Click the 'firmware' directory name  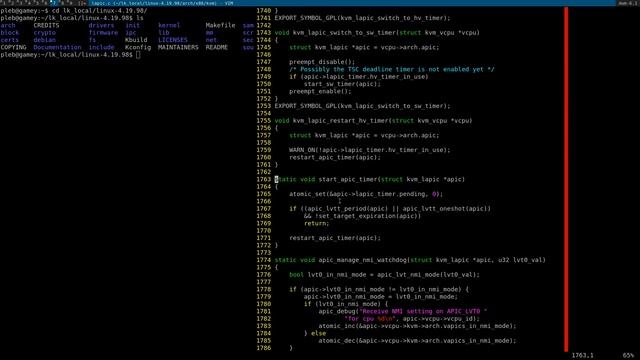(103, 33)
